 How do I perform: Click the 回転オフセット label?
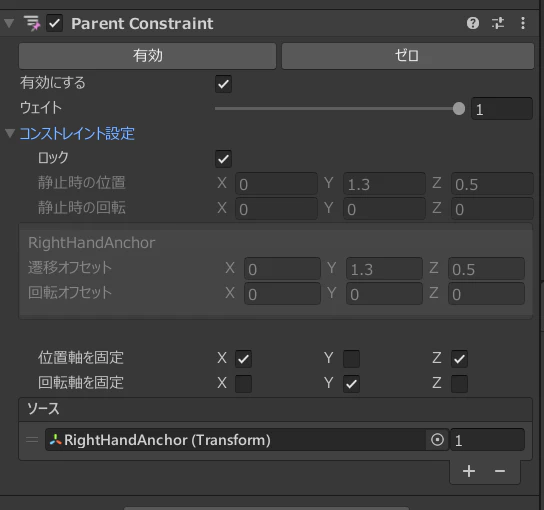click(x=70, y=293)
